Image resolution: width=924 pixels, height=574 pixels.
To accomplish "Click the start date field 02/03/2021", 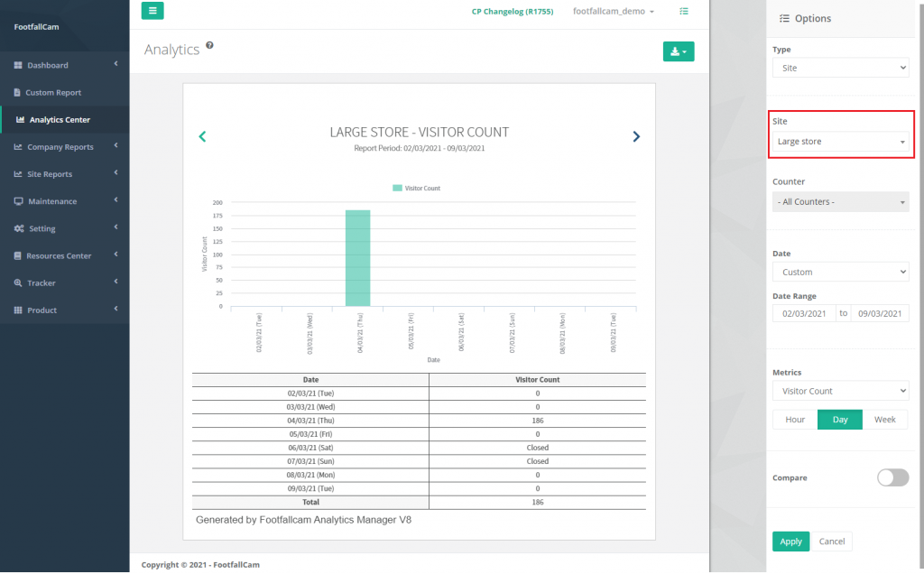I will (803, 313).
